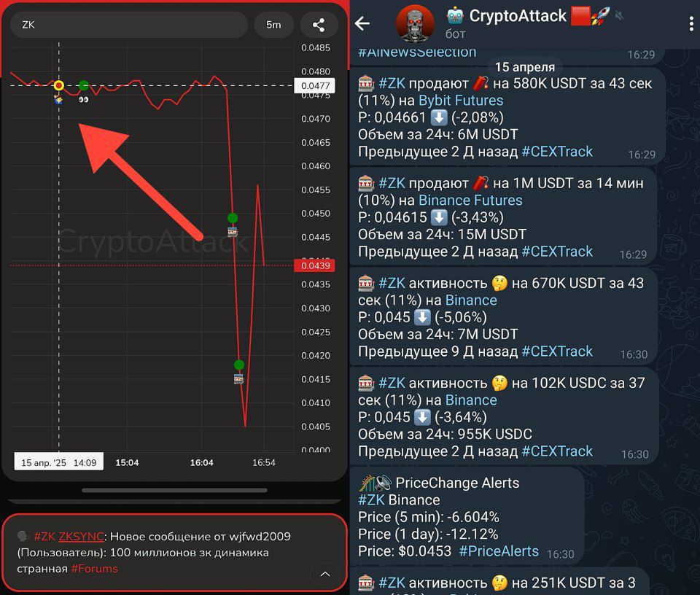The width and height of the screenshot is (700, 595).
Task: Click the yellow circle marker at 14:09
Action: click(x=59, y=85)
